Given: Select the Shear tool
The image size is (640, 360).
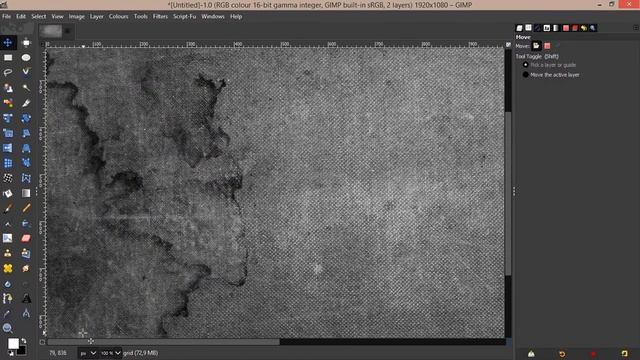Looking at the screenshot, I should (x=26, y=133).
